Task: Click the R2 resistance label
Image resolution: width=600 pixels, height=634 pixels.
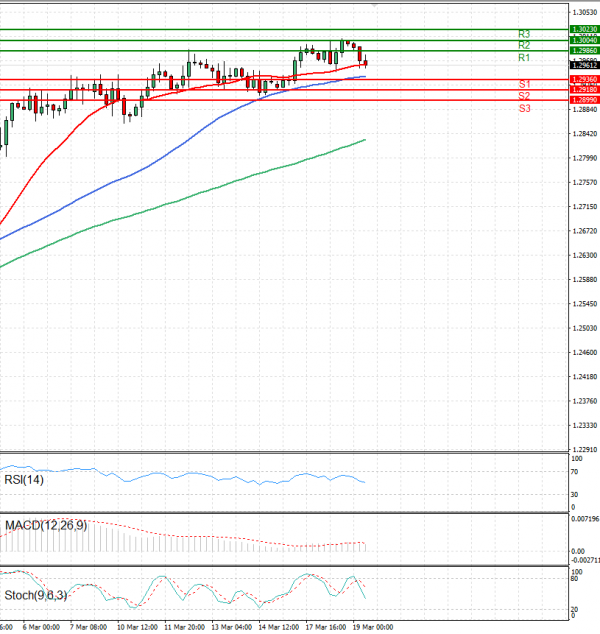Action: point(524,45)
